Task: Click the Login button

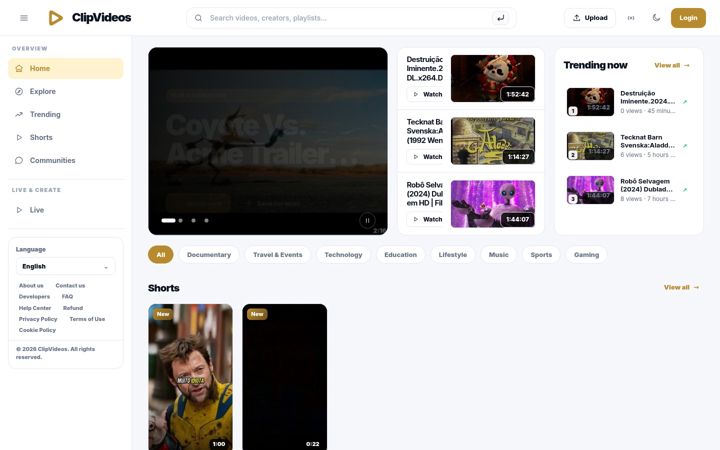Action: (x=688, y=18)
